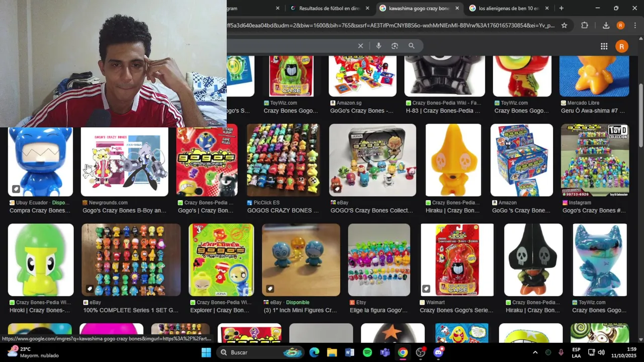Screen dimensions: 644x362
Task: Open the Explorer Gogos pack thumbnail
Action: coord(221,260)
